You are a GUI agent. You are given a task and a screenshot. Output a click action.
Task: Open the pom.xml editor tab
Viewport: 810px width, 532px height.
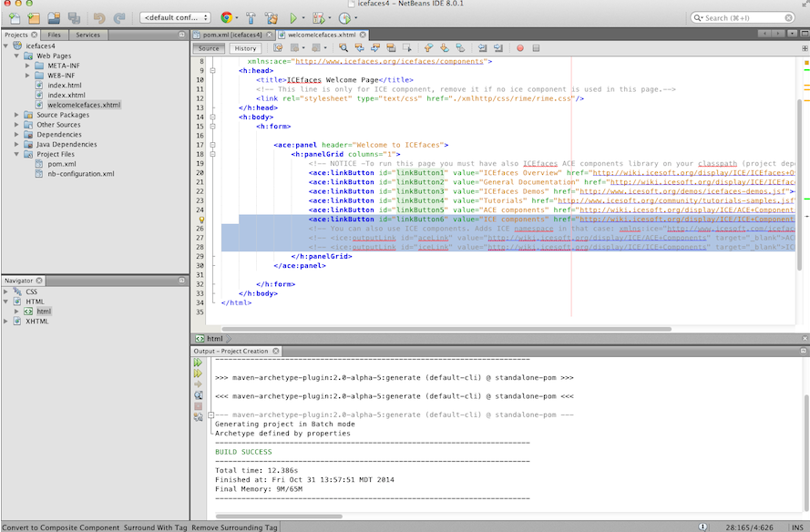[231, 35]
